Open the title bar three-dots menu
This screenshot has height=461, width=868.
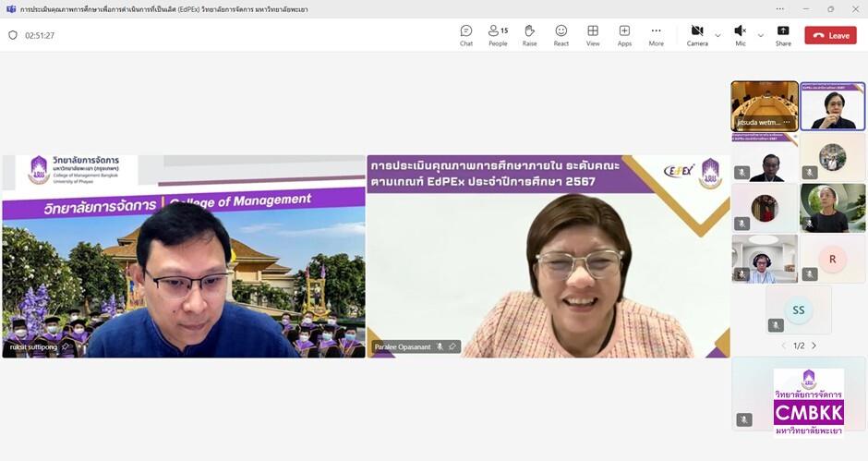(x=780, y=8)
